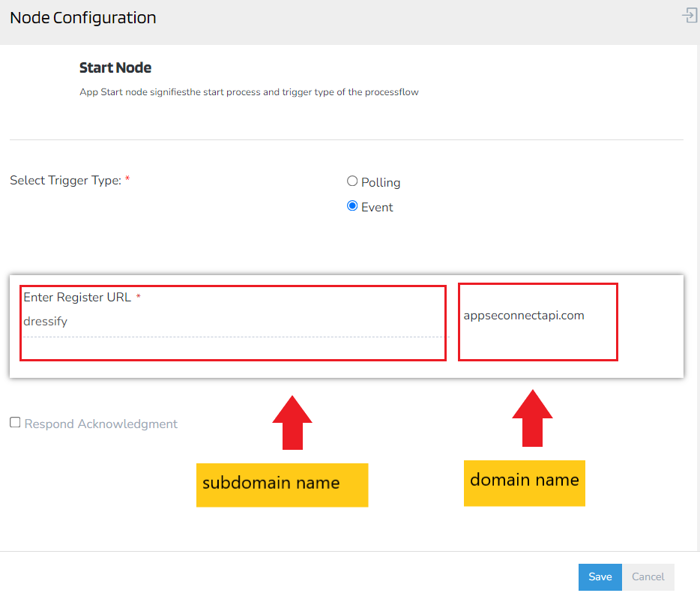
Task: Click the Event label text
Action: (377, 207)
